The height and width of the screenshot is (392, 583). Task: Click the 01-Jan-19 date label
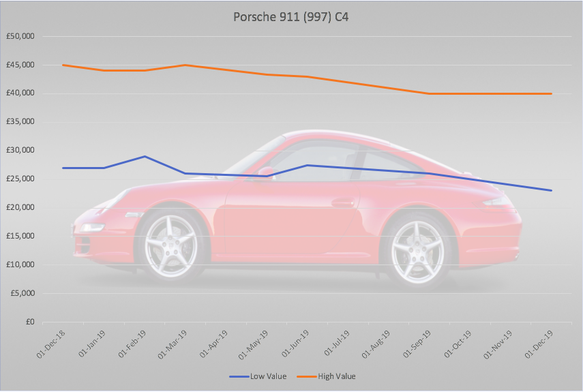pos(92,344)
